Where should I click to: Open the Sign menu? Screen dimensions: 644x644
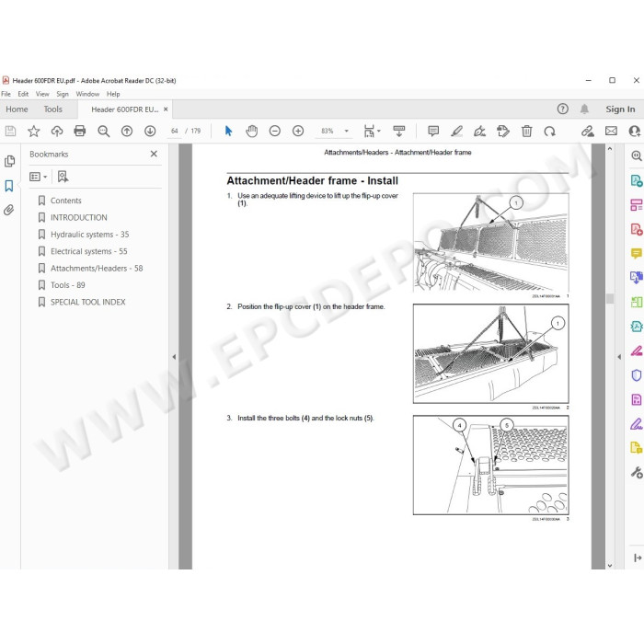click(x=63, y=94)
